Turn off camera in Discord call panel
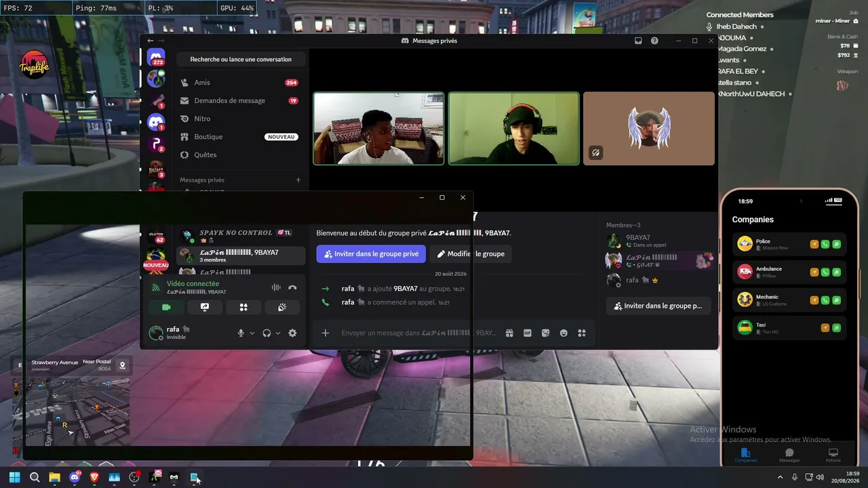 [167, 307]
